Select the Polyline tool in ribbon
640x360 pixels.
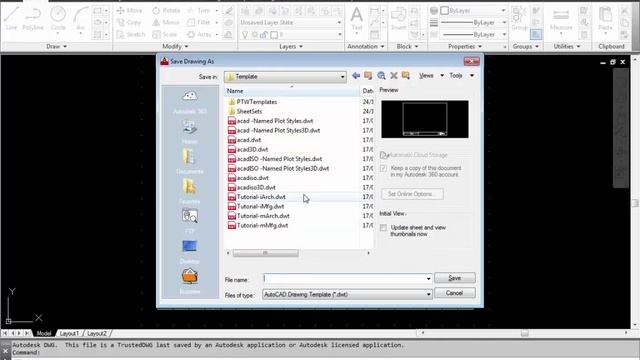33,18
